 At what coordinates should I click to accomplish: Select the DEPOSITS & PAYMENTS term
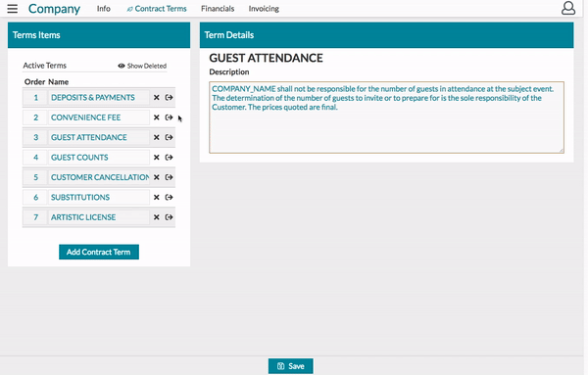tap(99, 97)
